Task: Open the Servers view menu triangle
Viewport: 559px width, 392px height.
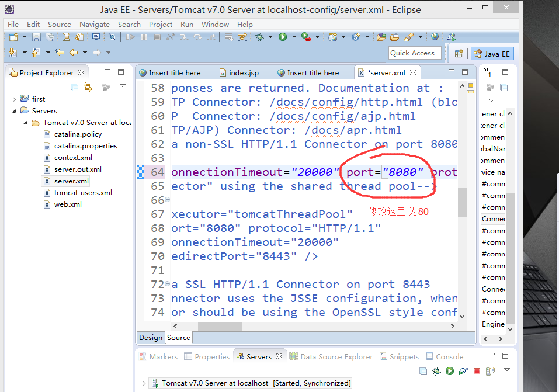Action: point(506,370)
